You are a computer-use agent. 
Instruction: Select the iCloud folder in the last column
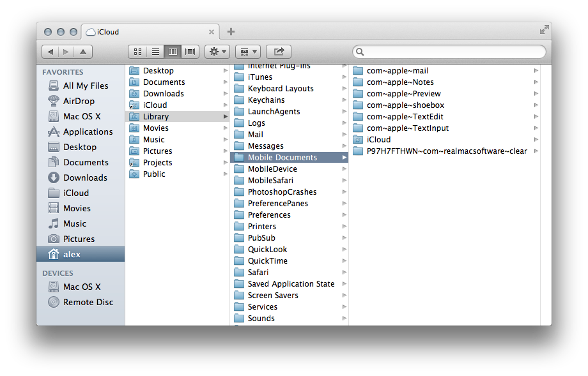[x=445, y=140]
